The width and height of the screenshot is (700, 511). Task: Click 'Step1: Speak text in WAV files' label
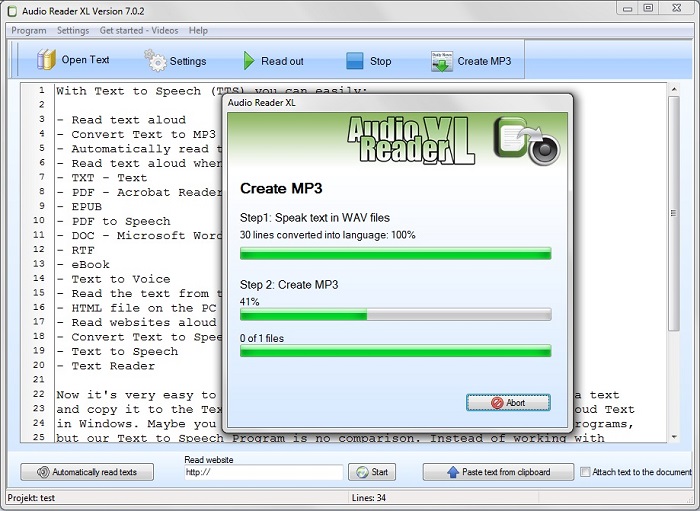(x=315, y=218)
